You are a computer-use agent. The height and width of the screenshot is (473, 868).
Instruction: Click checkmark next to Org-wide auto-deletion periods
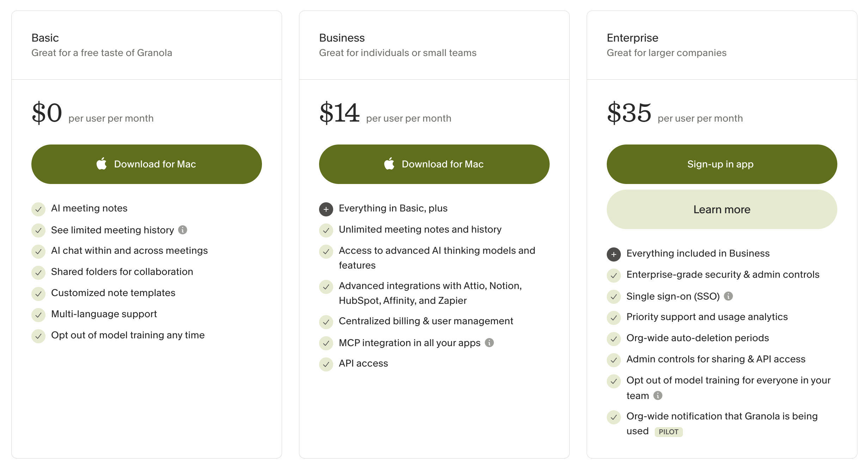[614, 339]
